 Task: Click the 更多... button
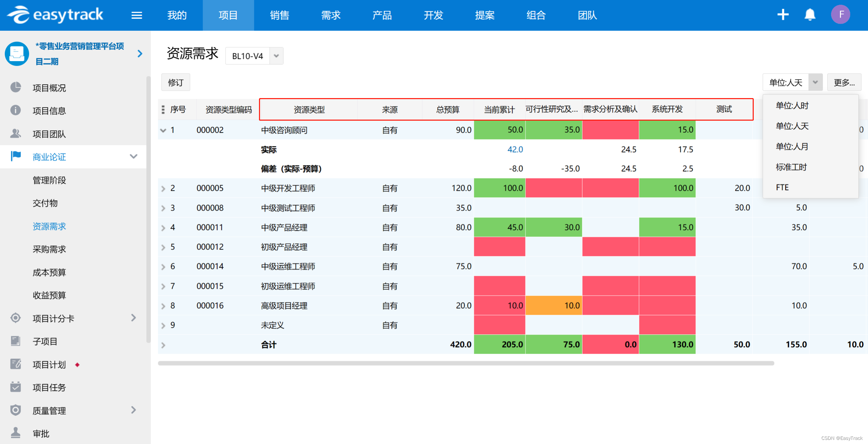click(844, 82)
